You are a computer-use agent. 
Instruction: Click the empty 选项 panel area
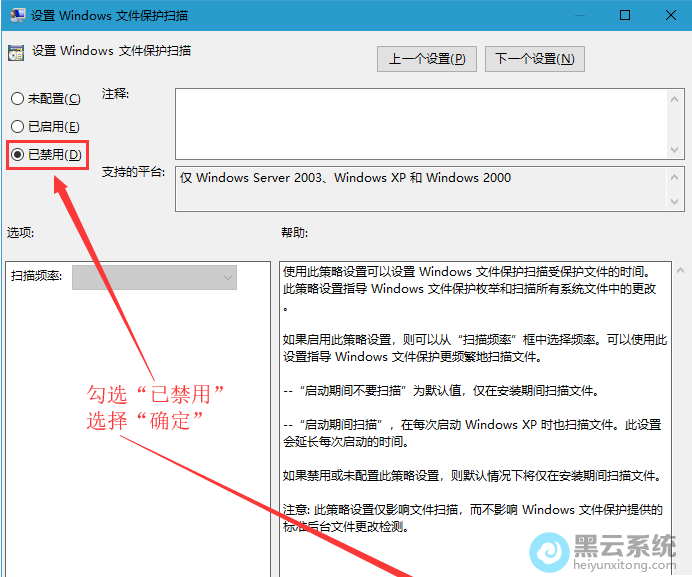[137, 420]
